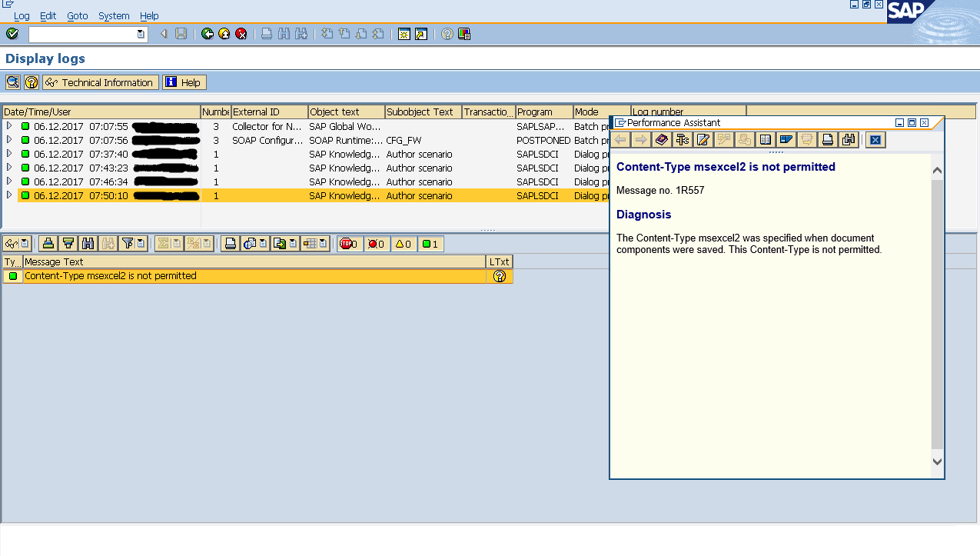Click the Program column header
Screen dimensions: 980x556
544,112
